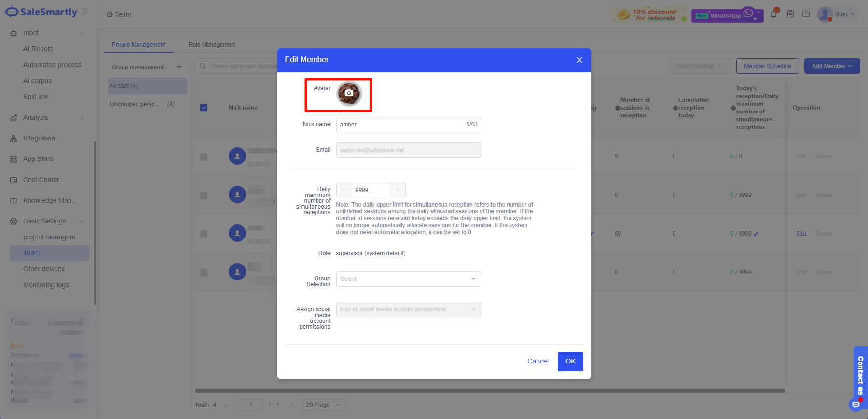Select Team in the sidebar
868x419 pixels.
pos(49,253)
